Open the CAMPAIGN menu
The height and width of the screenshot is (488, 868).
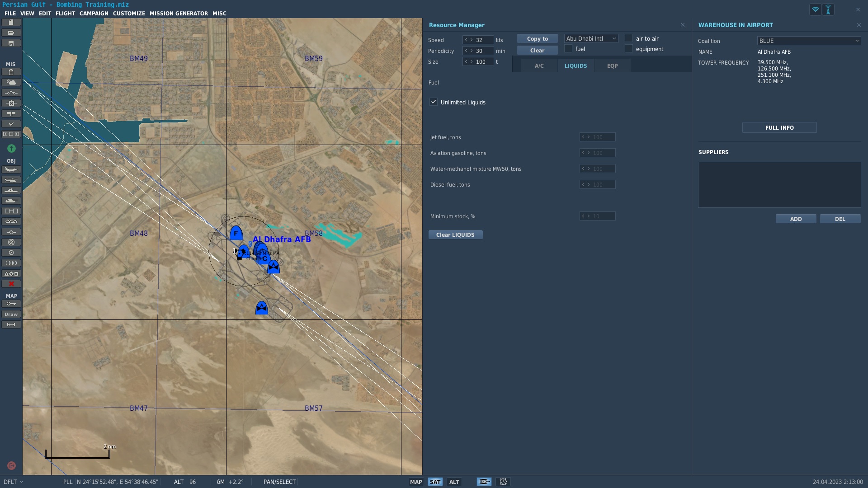click(94, 14)
